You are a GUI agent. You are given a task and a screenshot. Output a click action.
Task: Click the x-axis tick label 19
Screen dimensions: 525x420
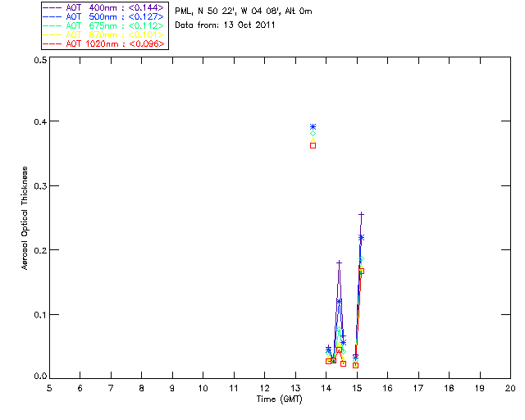pos(480,388)
